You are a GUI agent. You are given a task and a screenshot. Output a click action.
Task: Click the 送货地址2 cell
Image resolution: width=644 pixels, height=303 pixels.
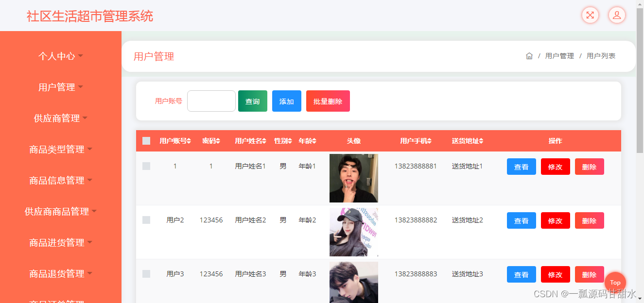[x=467, y=220]
